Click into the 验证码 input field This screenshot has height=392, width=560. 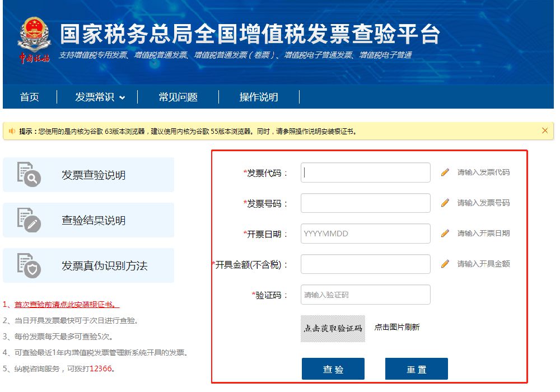365,295
